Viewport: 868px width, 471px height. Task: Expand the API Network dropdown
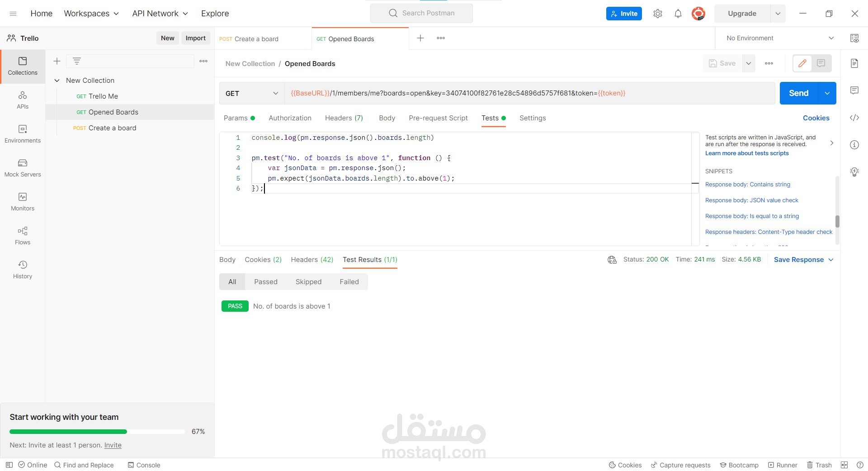tap(160, 14)
